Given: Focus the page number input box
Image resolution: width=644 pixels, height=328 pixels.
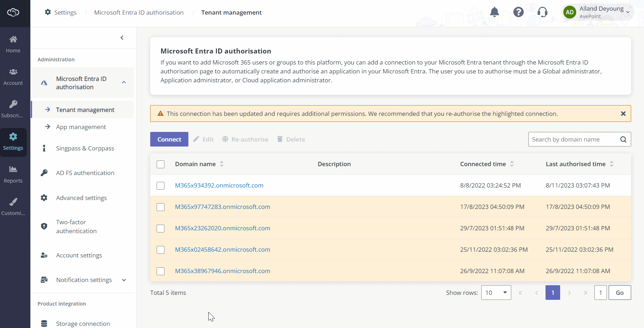Looking at the screenshot, I should tap(600, 293).
